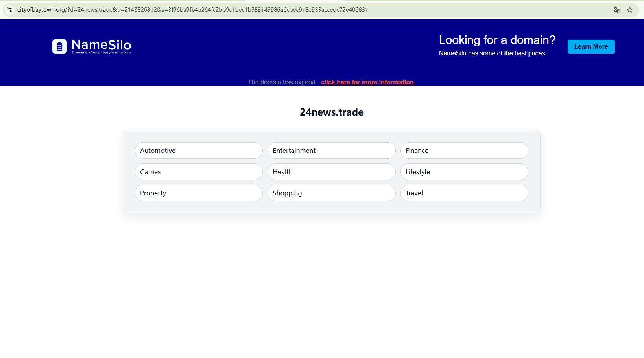
Task: Select the Entertainment category
Action: click(331, 151)
